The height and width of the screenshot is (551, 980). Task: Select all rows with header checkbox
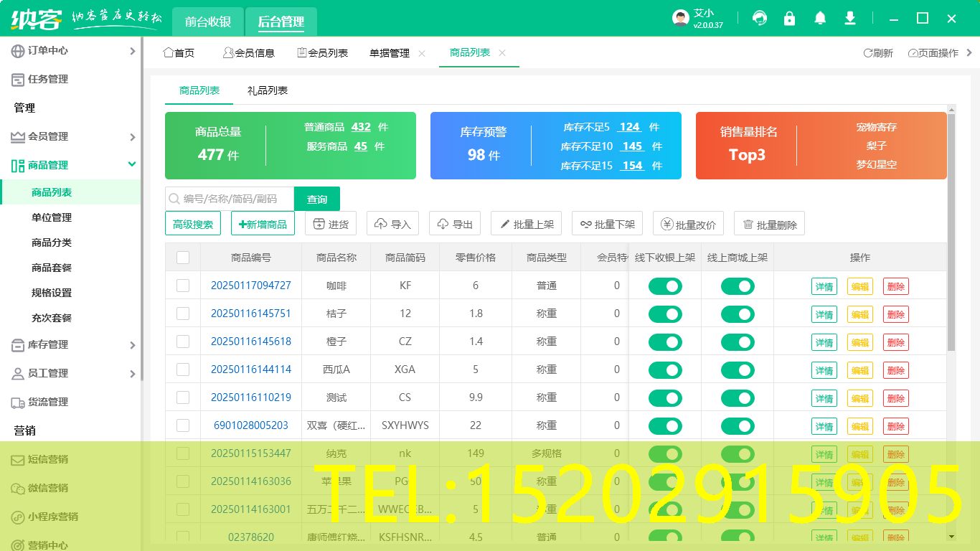click(x=183, y=258)
